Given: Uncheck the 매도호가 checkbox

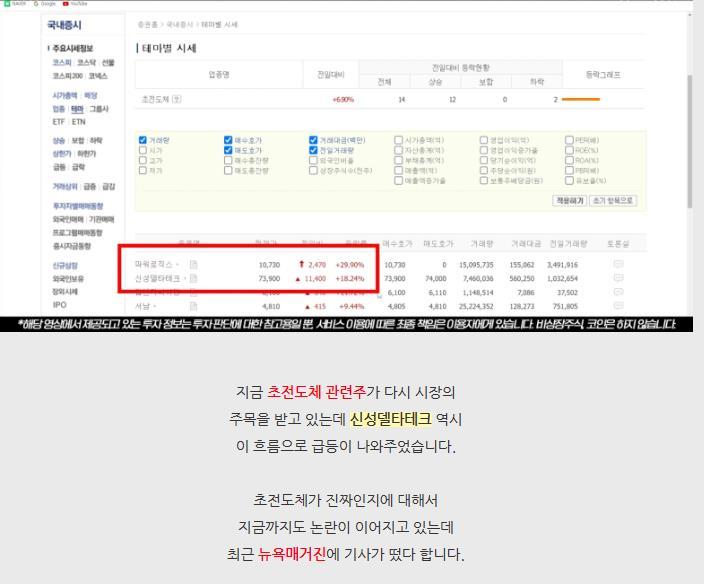Looking at the screenshot, I should [x=228, y=150].
